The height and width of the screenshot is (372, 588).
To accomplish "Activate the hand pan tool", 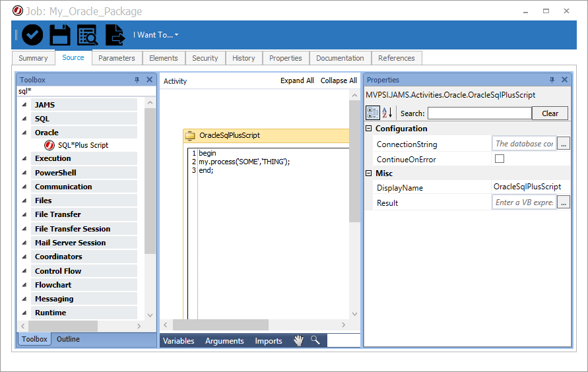I will [x=298, y=340].
